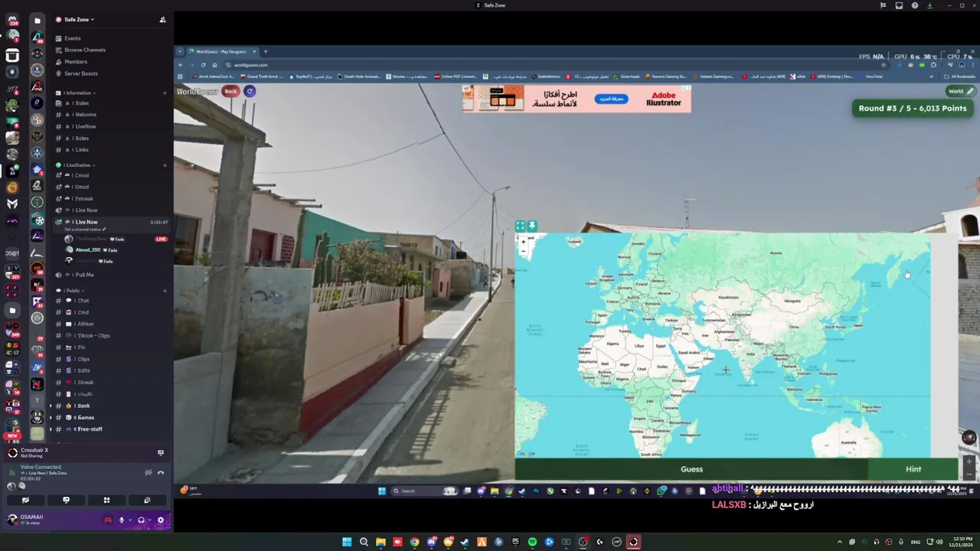Open the Rules channel
980x551 pixels.
tap(81, 103)
